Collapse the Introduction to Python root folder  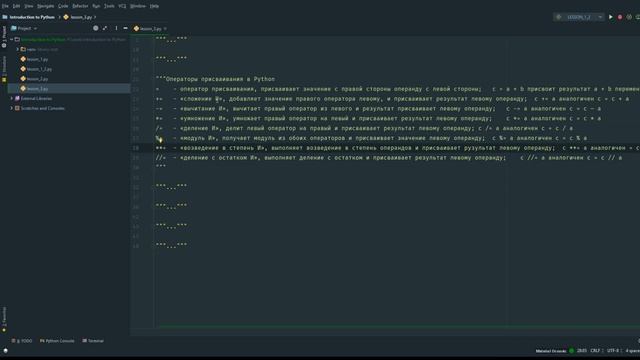11,40
